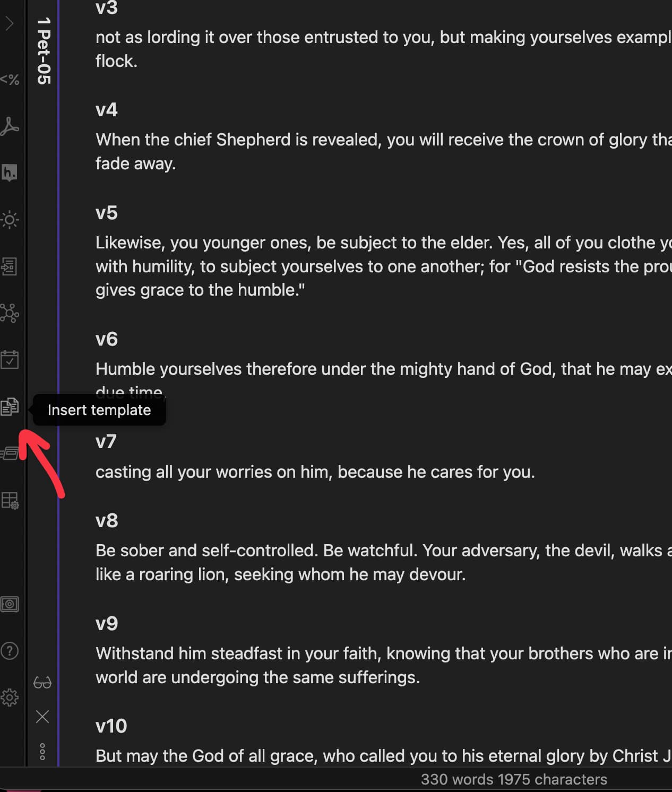Toggle reading view with glasses icon
Screen dimensions: 672x792
pyautogui.click(x=42, y=683)
